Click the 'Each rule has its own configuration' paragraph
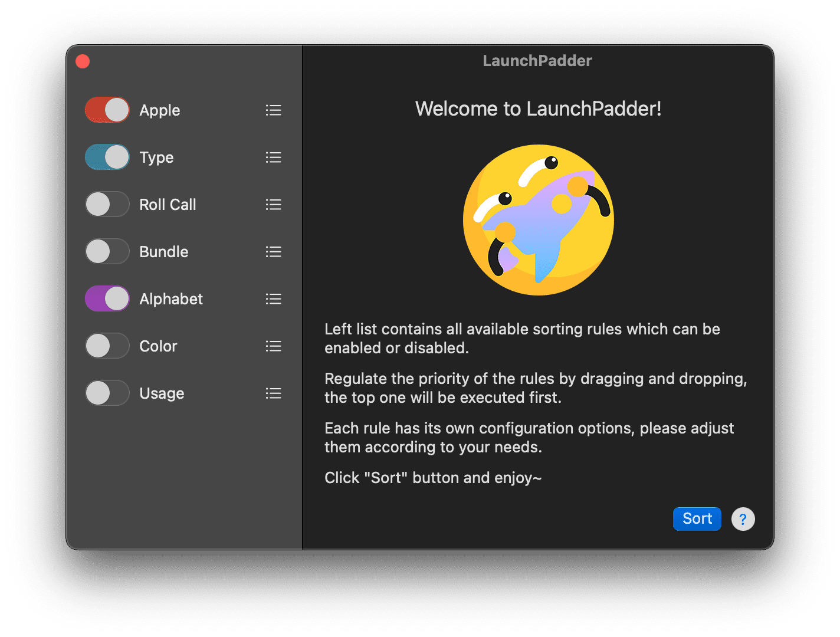The height and width of the screenshot is (637, 840). pos(529,438)
